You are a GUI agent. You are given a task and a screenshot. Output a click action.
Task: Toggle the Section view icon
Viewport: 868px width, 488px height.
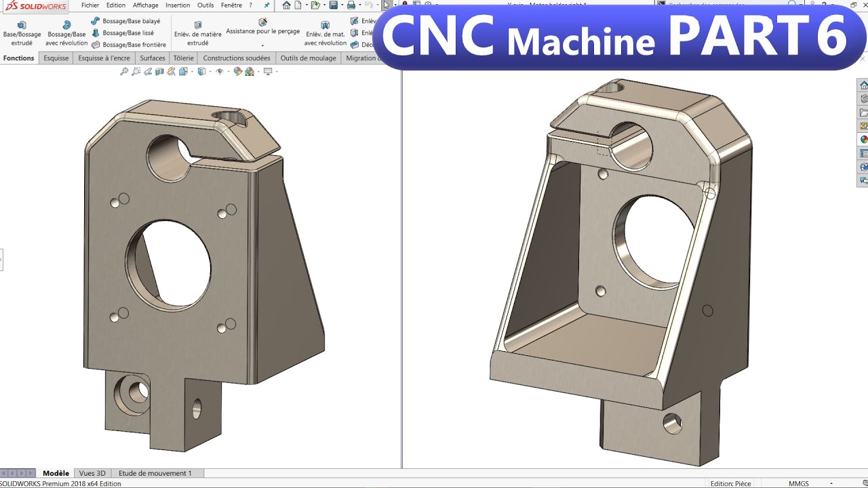(159, 71)
